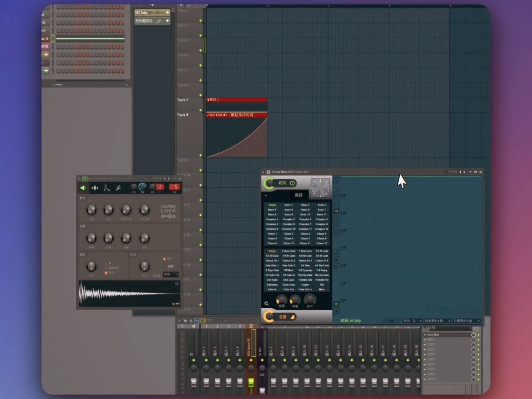Open the Granulizer envelope tab icon
Viewport: 532px width, 399px height.
coord(107,188)
